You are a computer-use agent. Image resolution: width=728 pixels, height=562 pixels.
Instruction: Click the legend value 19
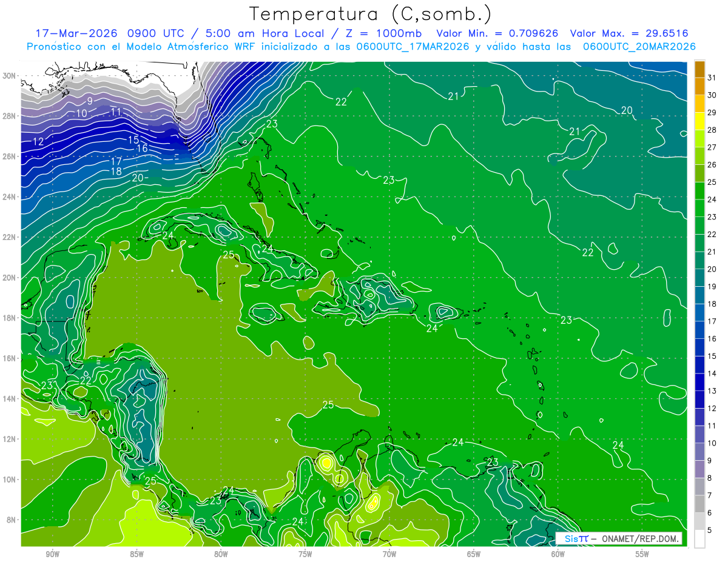coord(712,286)
